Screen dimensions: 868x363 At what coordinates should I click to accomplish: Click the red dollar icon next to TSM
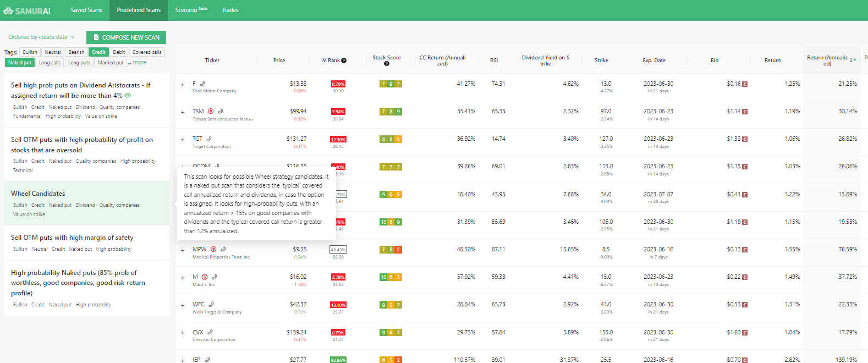211,111
